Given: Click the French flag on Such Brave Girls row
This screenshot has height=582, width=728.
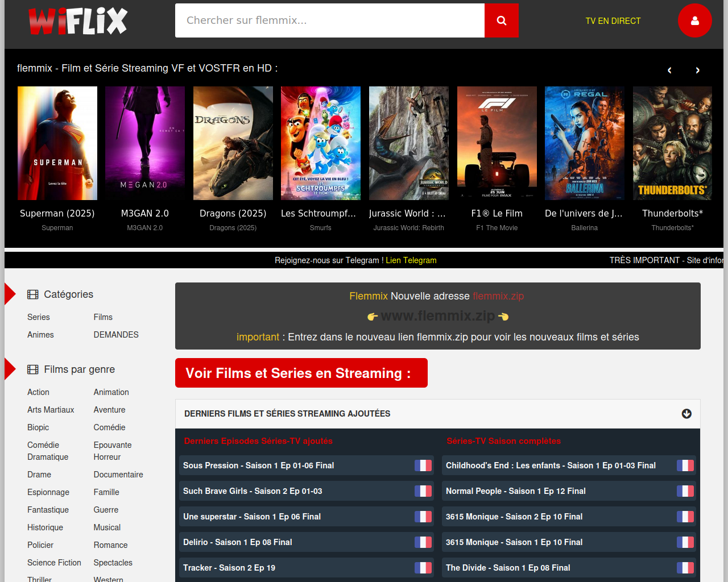Looking at the screenshot, I should (x=423, y=491).
